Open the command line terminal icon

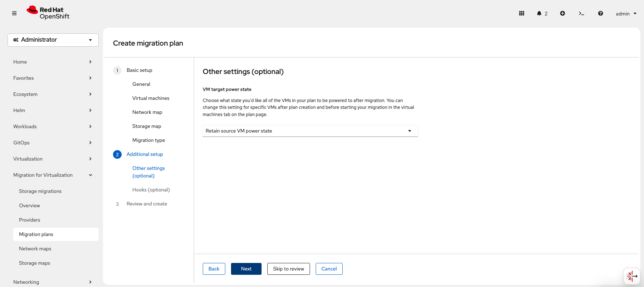(x=581, y=13)
